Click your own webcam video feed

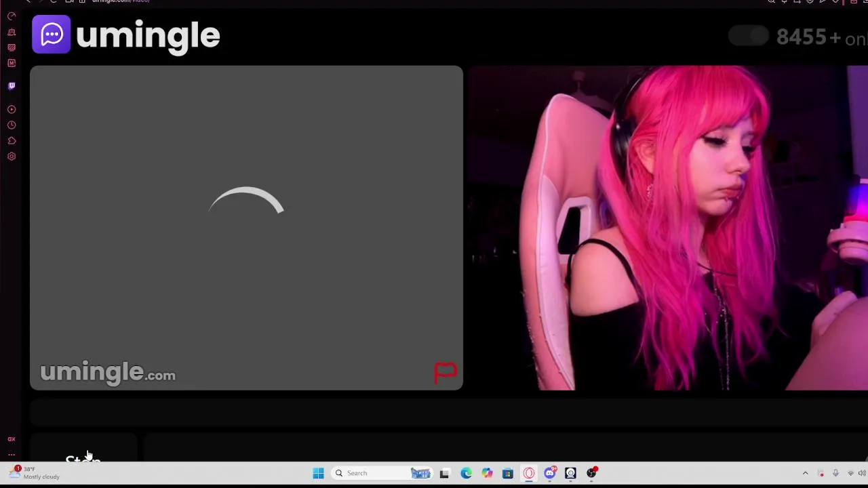point(668,228)
